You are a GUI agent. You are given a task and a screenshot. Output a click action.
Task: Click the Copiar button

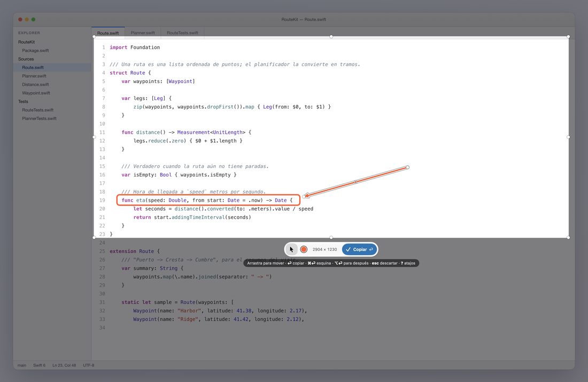359,249
